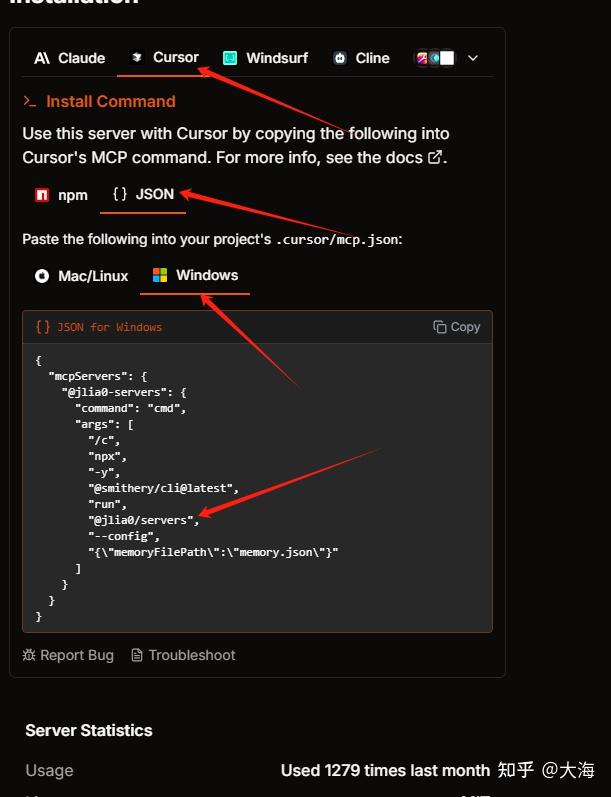
Task: Click the curly braces JSON header icon
Action: [43, 327]
